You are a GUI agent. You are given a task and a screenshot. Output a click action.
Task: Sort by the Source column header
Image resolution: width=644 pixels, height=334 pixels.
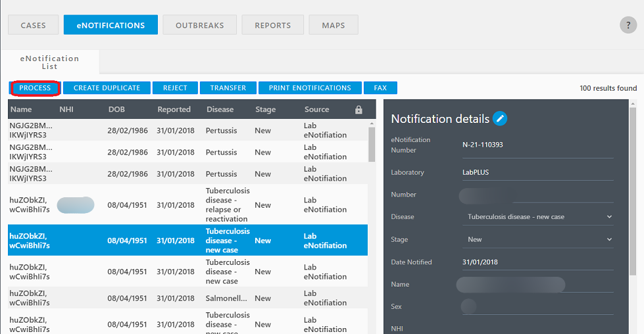point(316,110)
